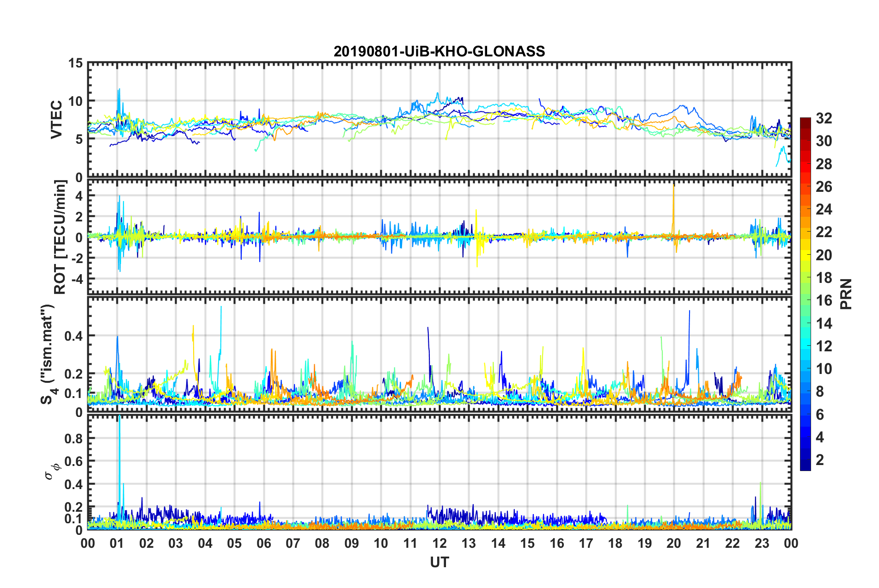879x588 pixels.
Task: Click the UT x-axis label
Action: 439,562
